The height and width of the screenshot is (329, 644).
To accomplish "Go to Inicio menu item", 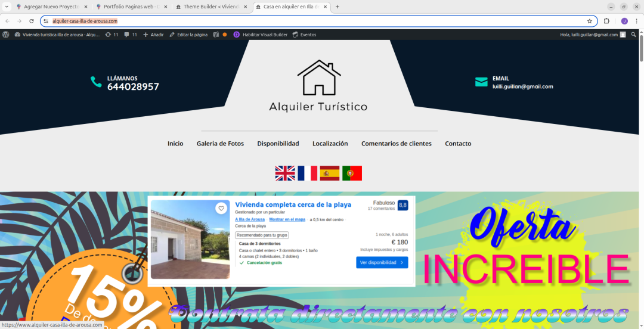I will pos(175,144).
